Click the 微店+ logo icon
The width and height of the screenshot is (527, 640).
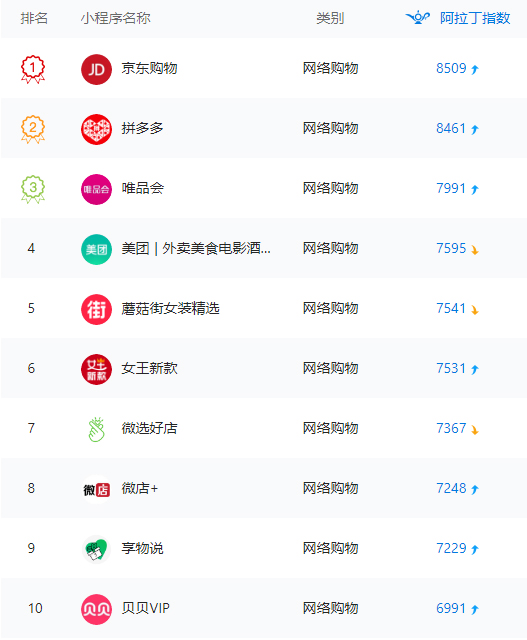point(96,489)
